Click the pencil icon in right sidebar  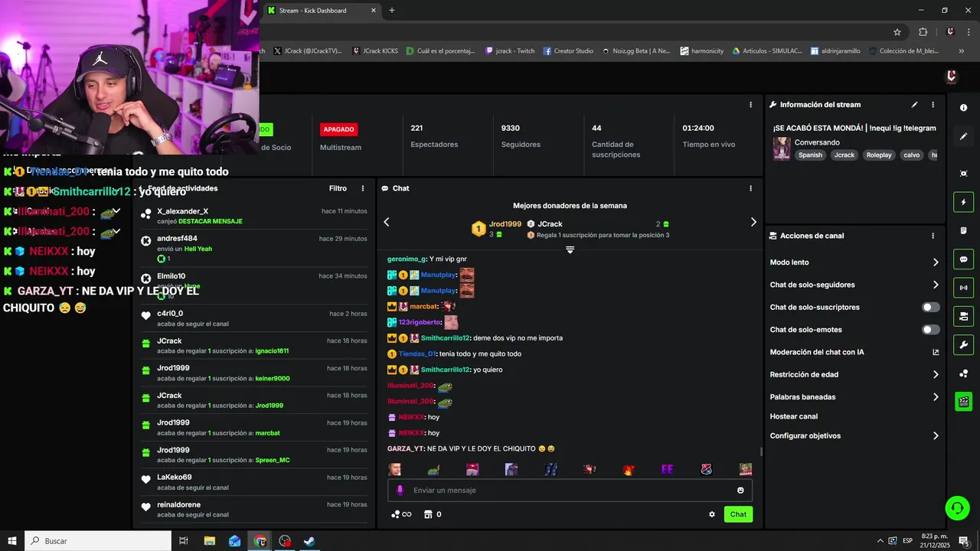point(963,136)
